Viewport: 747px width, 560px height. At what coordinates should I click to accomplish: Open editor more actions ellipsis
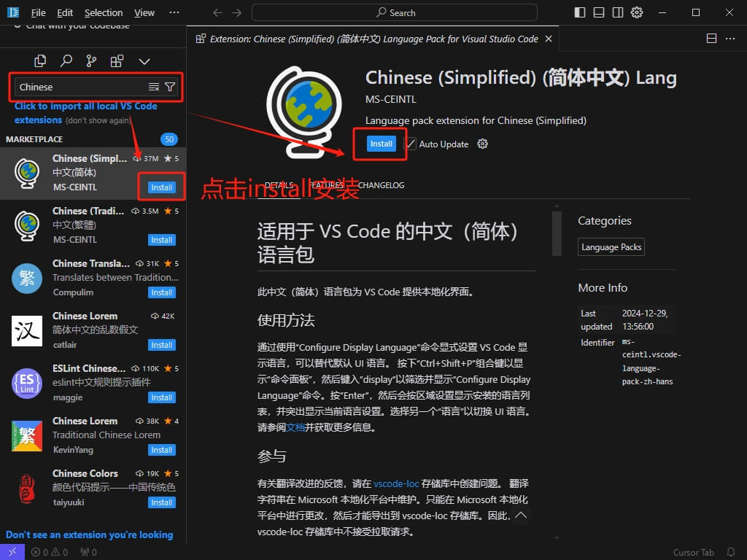point(729,39)
